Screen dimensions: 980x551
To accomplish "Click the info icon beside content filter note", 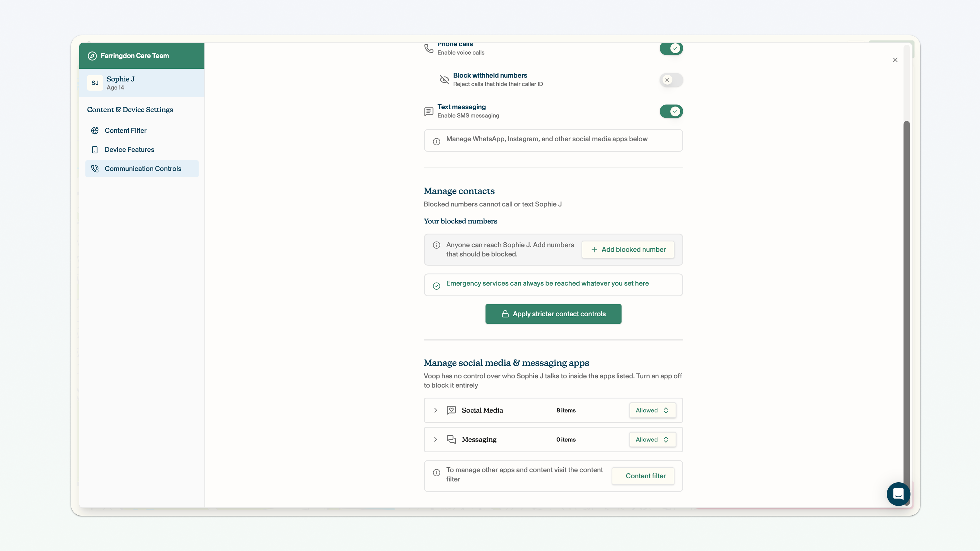I will click(x=436, y=473).
